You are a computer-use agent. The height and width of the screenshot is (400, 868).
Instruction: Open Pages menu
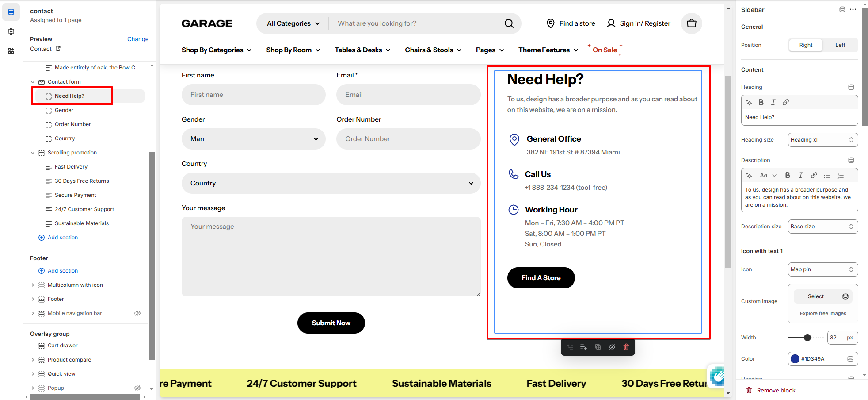(490, 50)
